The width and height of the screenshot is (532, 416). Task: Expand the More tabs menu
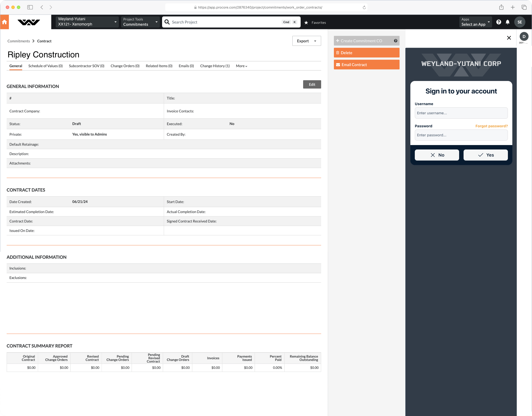pos(241,66)
